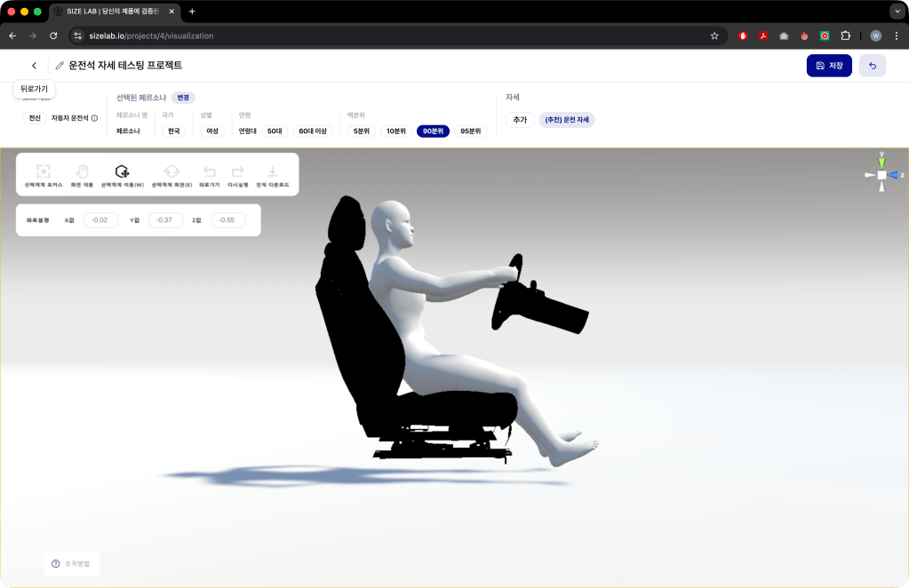Click the X값 coordinate input field
Viewport: 909px width, 588px height.
click(101, 220)
